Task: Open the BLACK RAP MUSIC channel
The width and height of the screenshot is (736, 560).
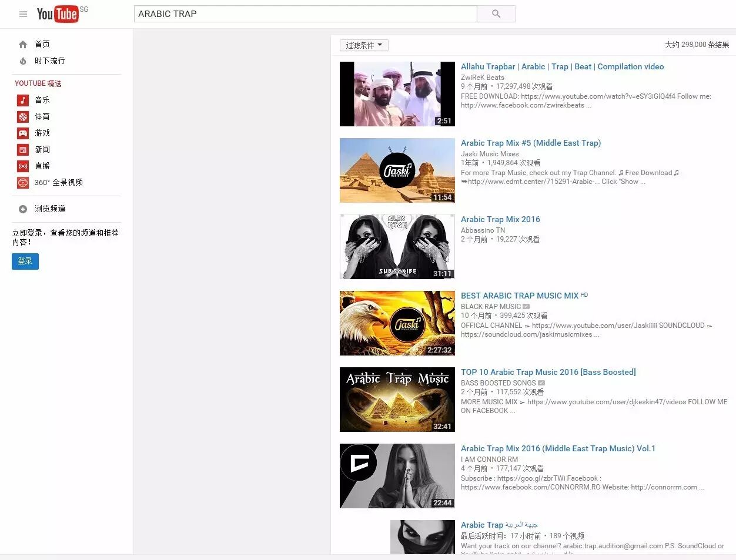Action: click(491, 307)
